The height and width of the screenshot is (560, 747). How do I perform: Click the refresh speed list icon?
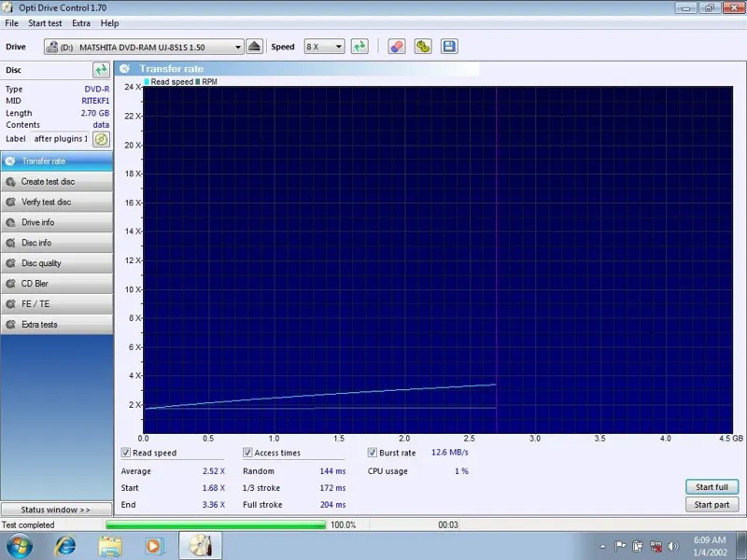(359, 47)
